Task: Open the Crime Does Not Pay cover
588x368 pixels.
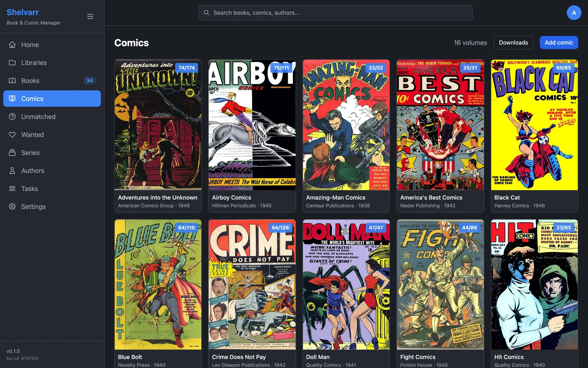Action: pyautogui.click(x=252, y=284)
